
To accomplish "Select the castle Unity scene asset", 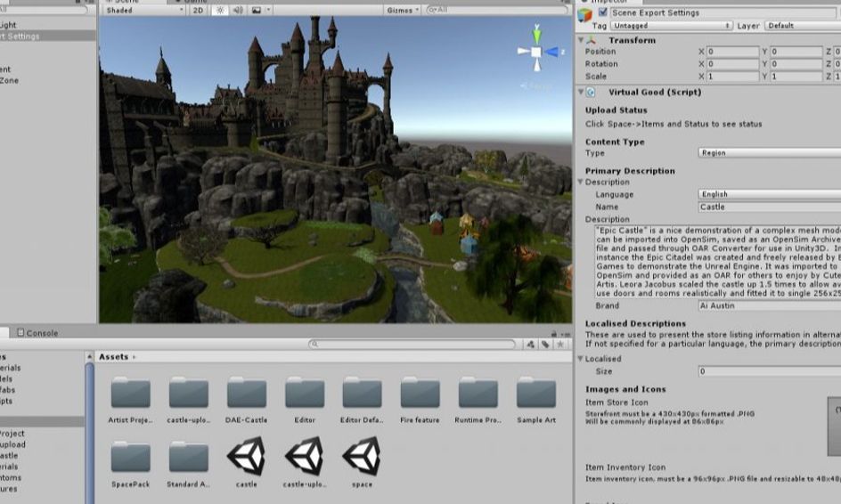I will (x=246, y=462).
